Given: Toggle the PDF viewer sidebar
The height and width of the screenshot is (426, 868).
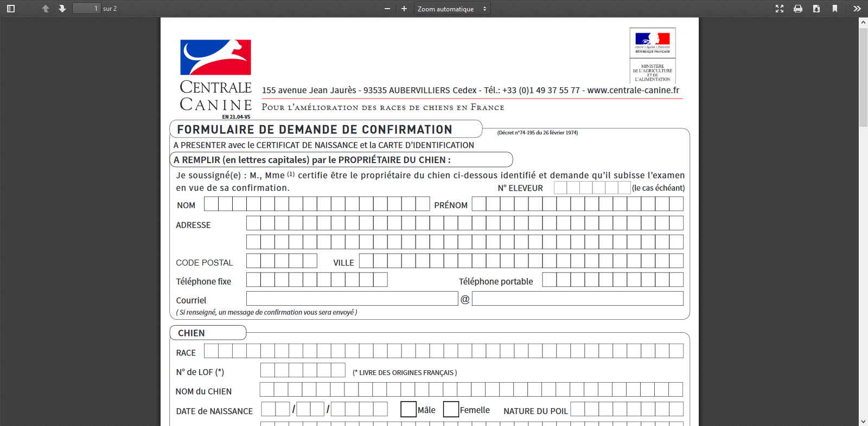Looking at the screenshot, I should tap(11, 9).
